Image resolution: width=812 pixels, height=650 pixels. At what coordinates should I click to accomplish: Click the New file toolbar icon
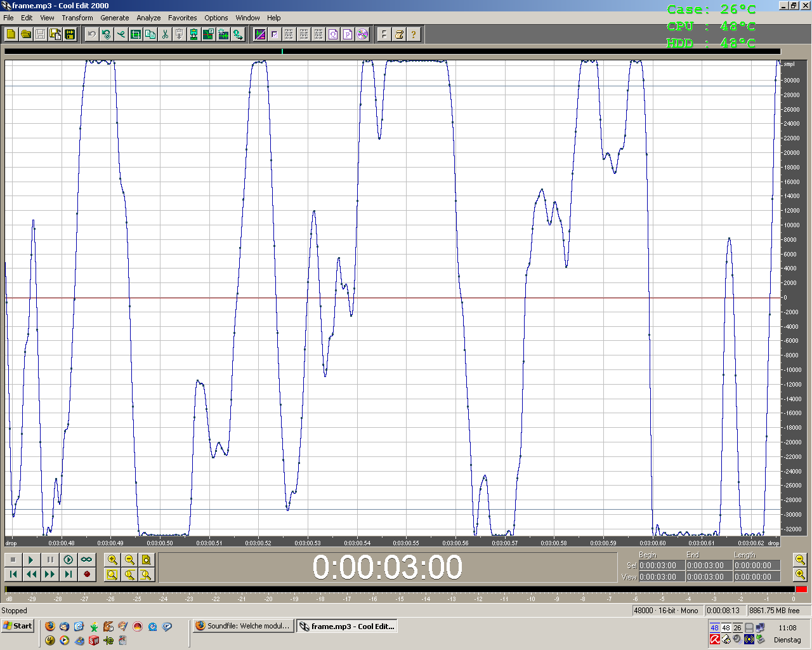coord(11,34)
